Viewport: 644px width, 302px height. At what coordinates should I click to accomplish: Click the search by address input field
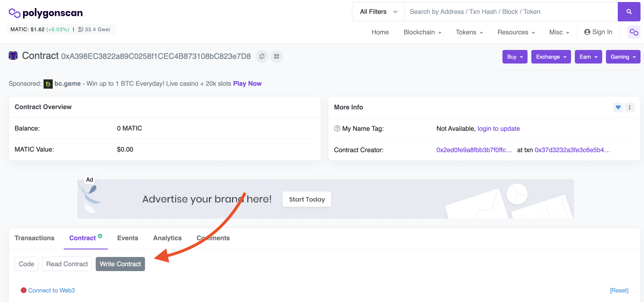pos(511,12)
